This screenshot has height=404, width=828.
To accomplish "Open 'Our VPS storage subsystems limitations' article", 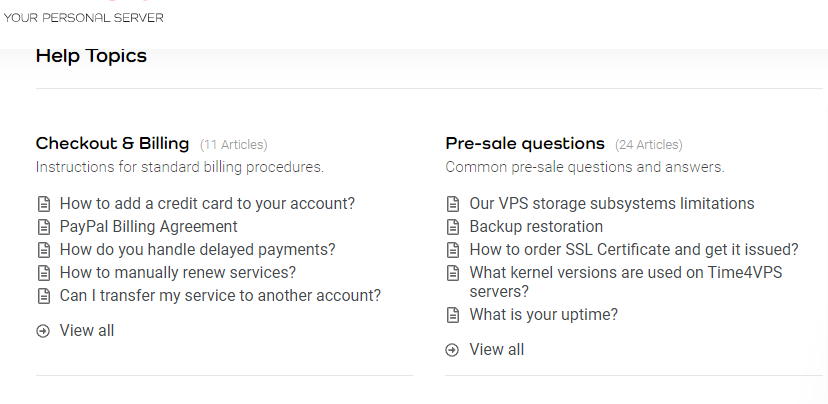I will (x=612, y=204).
